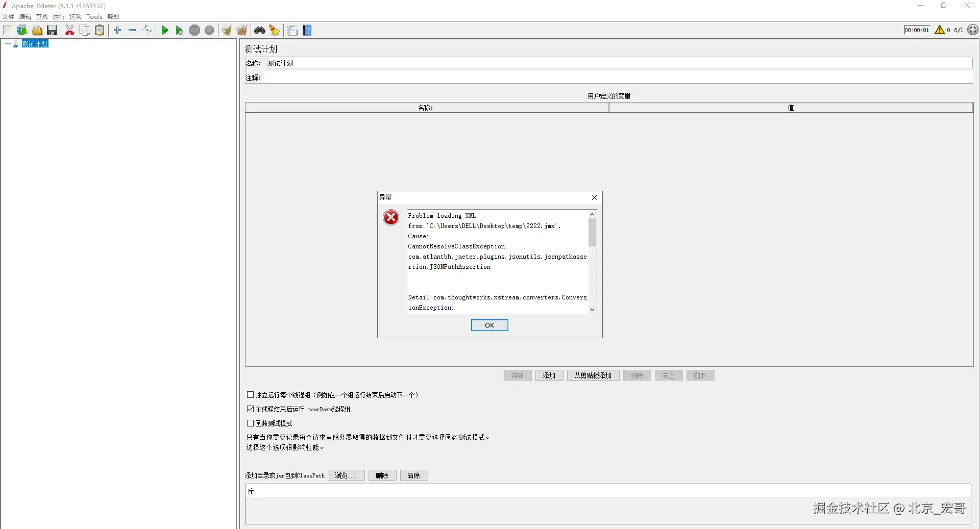Click the 名称 input field containing 测试计划
Screen dimensions: 980x529
(620, 63)
